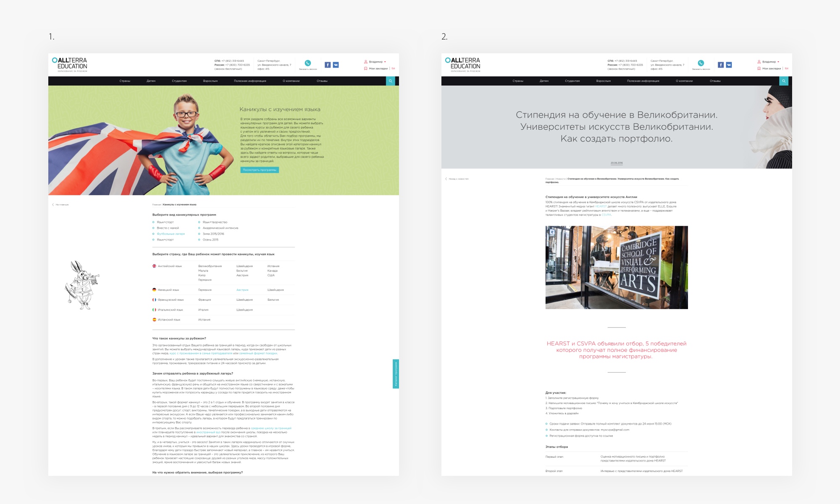The image size is (840, 504).
Task: Go back via Назад к новостям link
Action: [457, 179]
